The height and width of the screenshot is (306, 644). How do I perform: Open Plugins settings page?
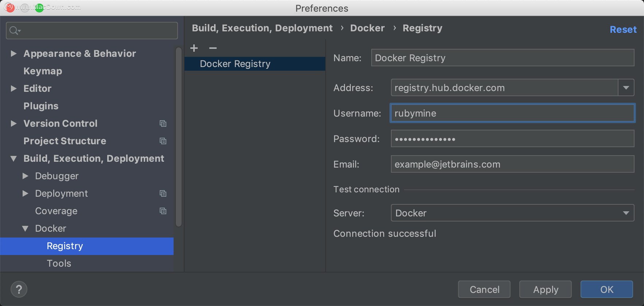[x=41, y=106]
